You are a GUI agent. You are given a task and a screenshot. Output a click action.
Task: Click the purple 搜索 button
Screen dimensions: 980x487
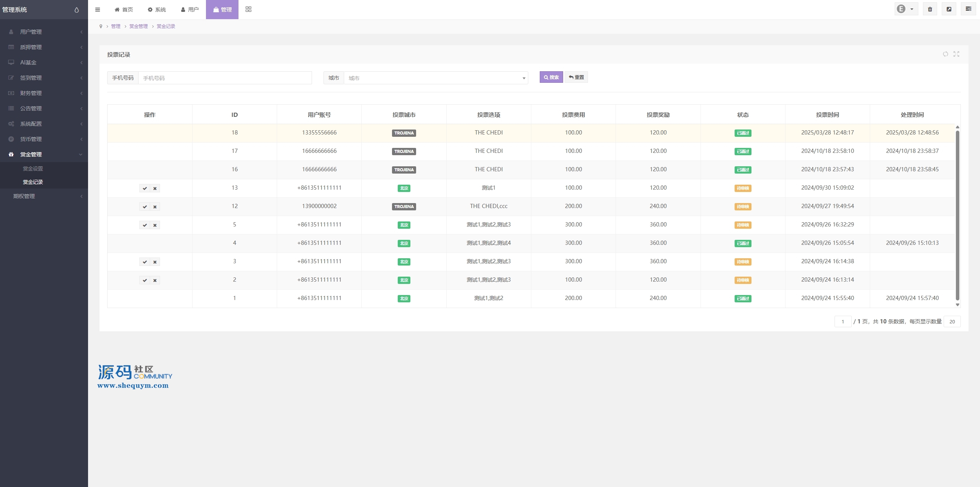click(551, 77)
